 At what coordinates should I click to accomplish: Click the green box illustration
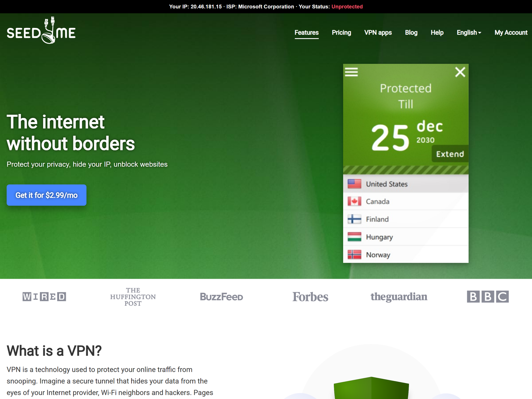[x=371, y=388]
